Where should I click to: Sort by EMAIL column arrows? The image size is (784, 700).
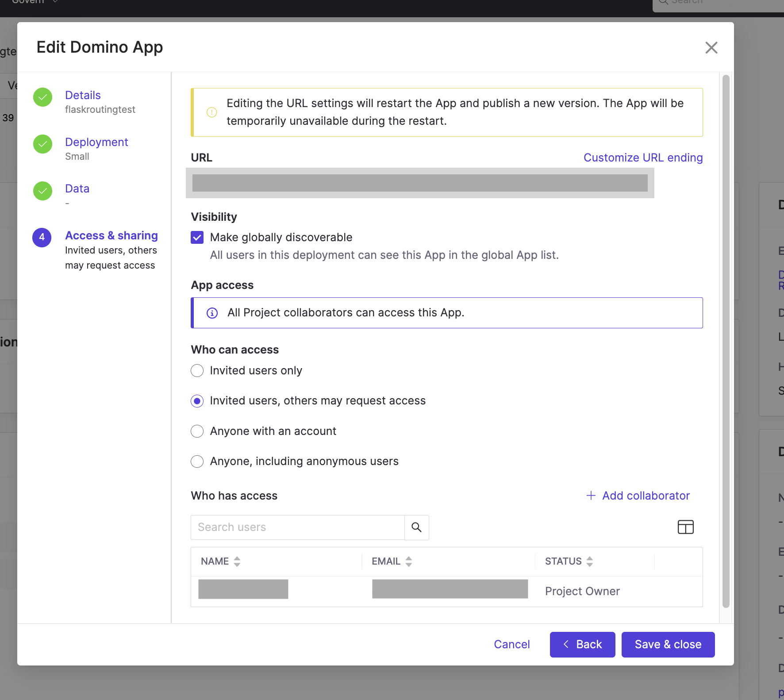click(409, 562)
